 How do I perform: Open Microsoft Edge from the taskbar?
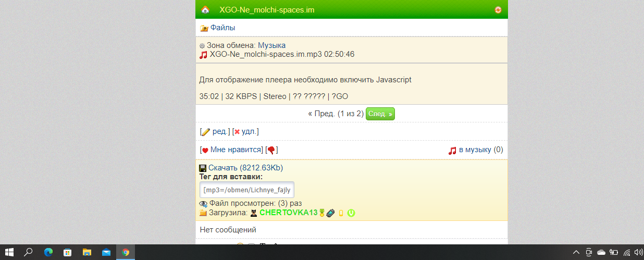point(48,252)
